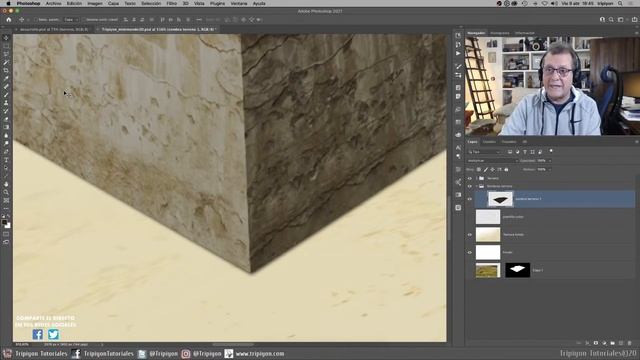Create a new layer with the plus icon
Viewport: 640px width, 360px height.
(x=621, y=343)
